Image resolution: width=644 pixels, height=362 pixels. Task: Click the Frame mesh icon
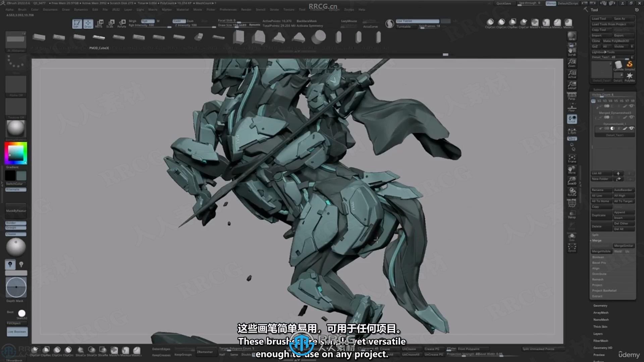point(572,159)
